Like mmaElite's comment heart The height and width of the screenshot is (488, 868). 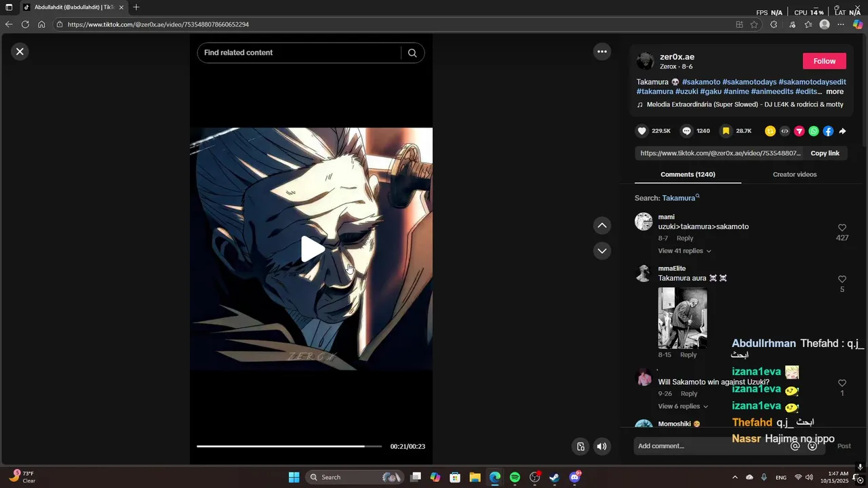click(842, 279)
